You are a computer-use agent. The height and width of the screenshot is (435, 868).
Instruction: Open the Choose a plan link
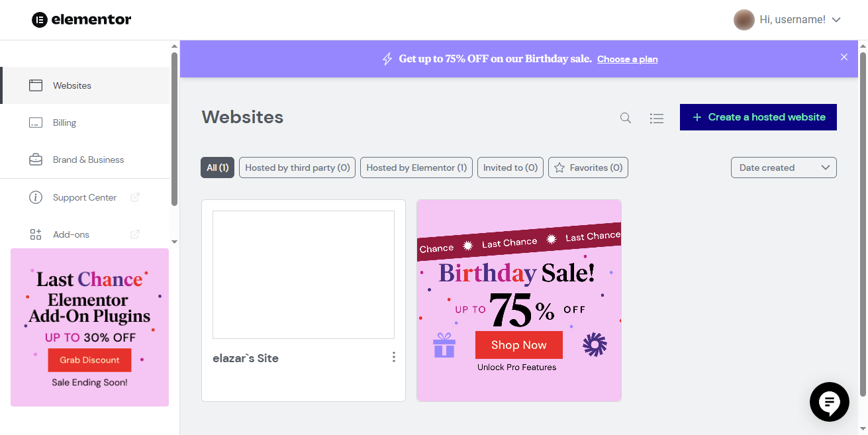(x=627, y=59)
